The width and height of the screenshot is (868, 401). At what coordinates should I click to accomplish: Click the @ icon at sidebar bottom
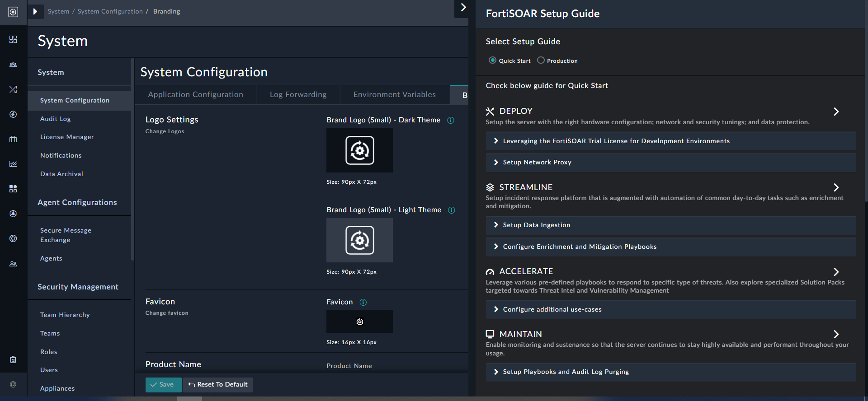coord(13,384)
